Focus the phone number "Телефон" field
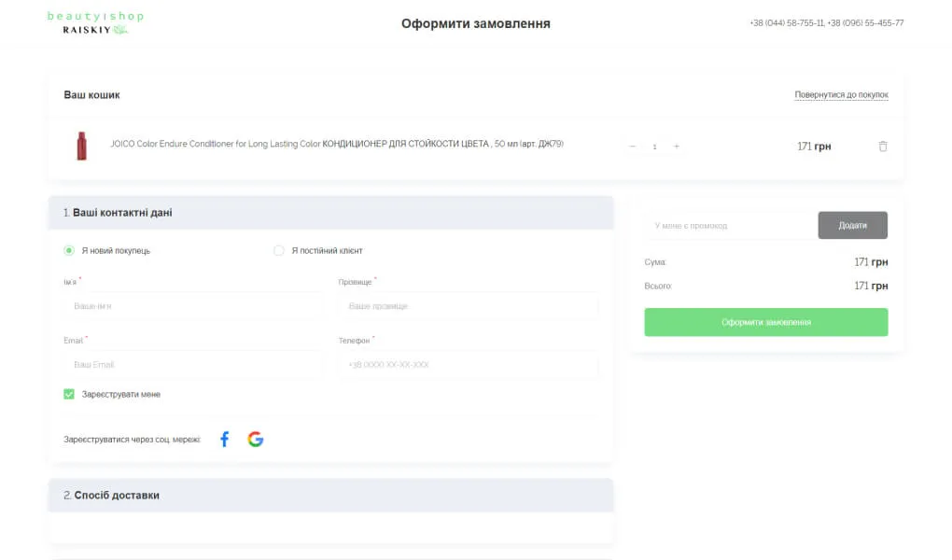 tap(469, 364)
